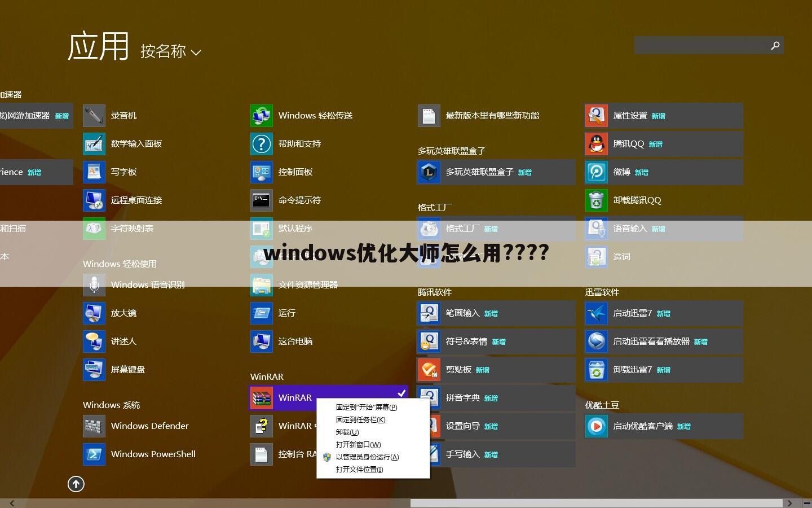Screen dimensions: 812x508
Task: Click the 设置向导 tile
Action: click(x=496, y=426)
